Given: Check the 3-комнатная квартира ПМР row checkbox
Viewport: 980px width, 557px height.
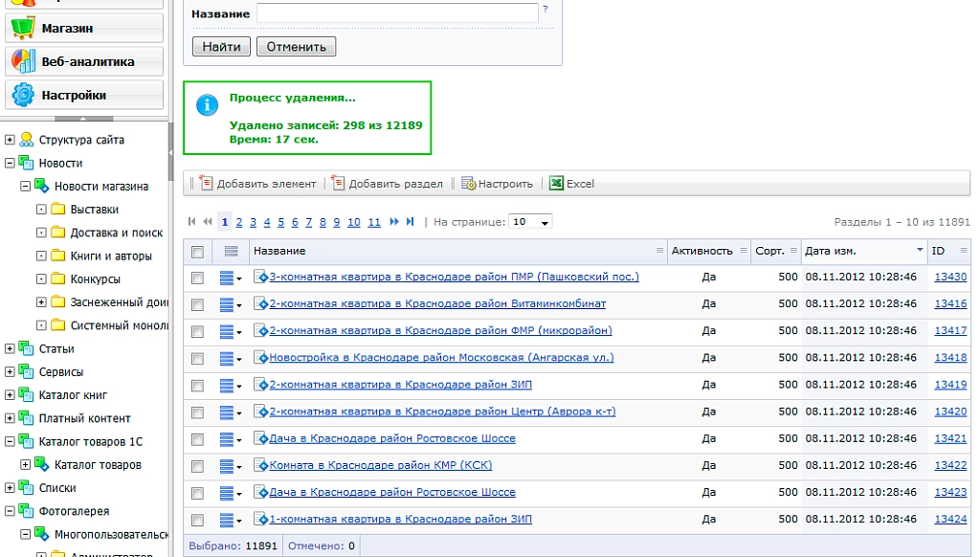Looking at the screenshot, I should pyautogui.click(x=197, y=278).
